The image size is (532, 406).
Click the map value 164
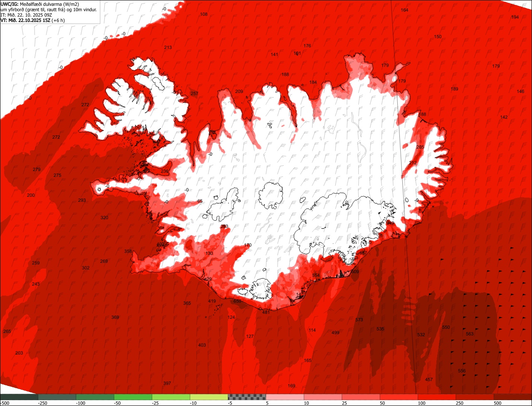[404, 10]
